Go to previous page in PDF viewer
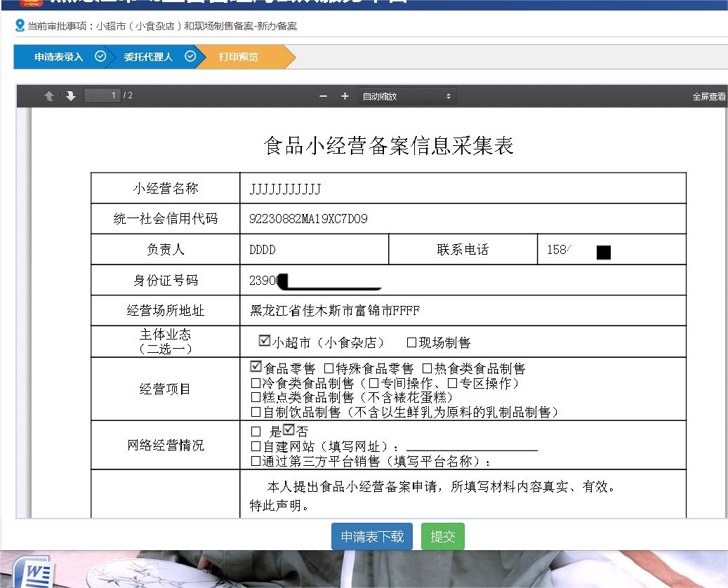Screen dimensions: 728x588 click(x=49, y=96)
